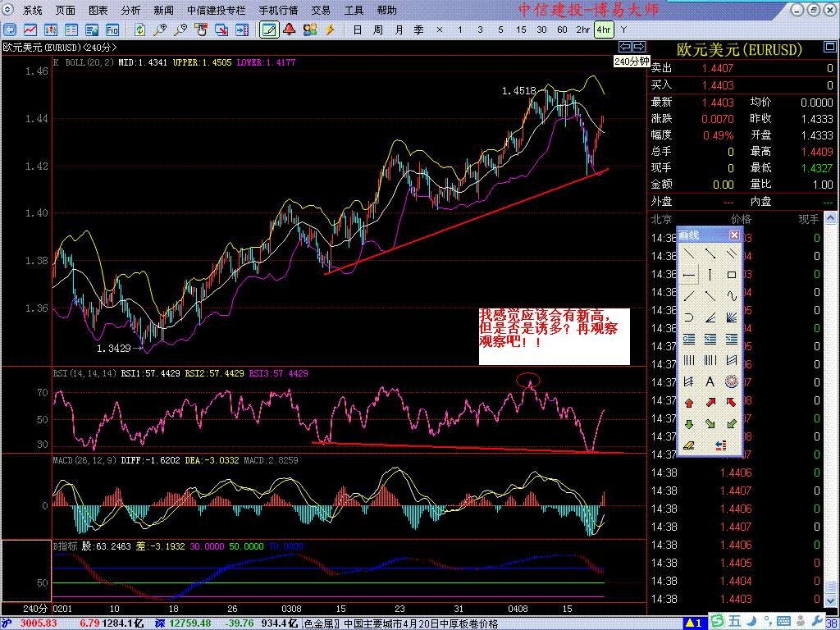Close the 画线 drawing palette
Viewport: 840px width, 630px height.
[x=734, y=235]
